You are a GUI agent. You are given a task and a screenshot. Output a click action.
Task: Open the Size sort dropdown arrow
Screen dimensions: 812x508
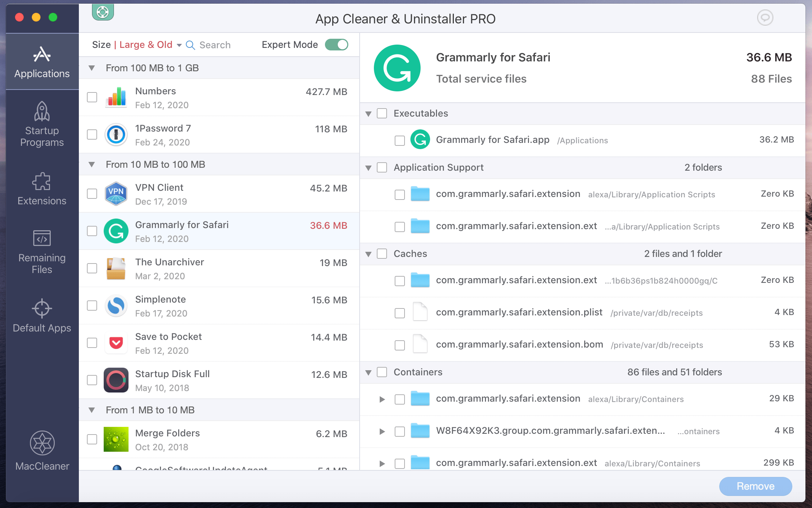pyautogui.click(x=179, y=45)
